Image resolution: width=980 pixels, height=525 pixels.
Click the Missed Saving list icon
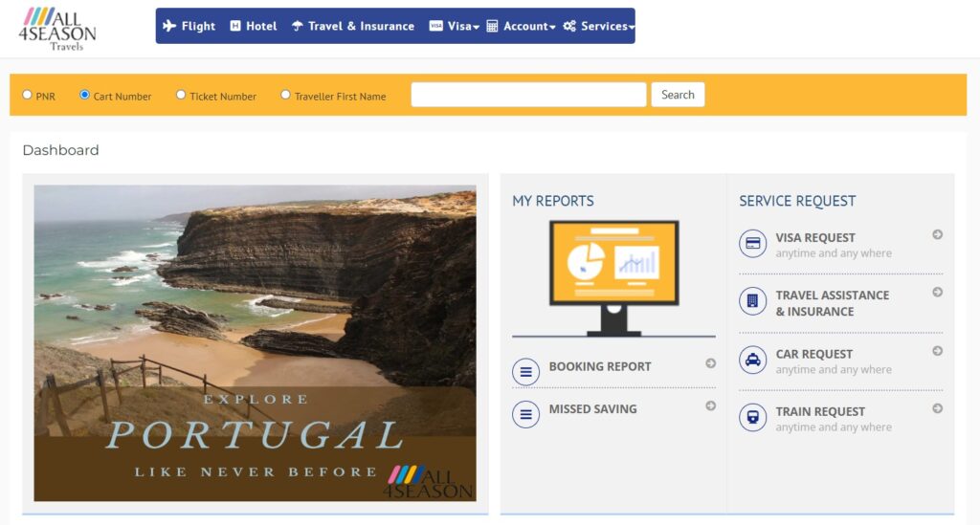pyautogui.click(x=525, y=414)
